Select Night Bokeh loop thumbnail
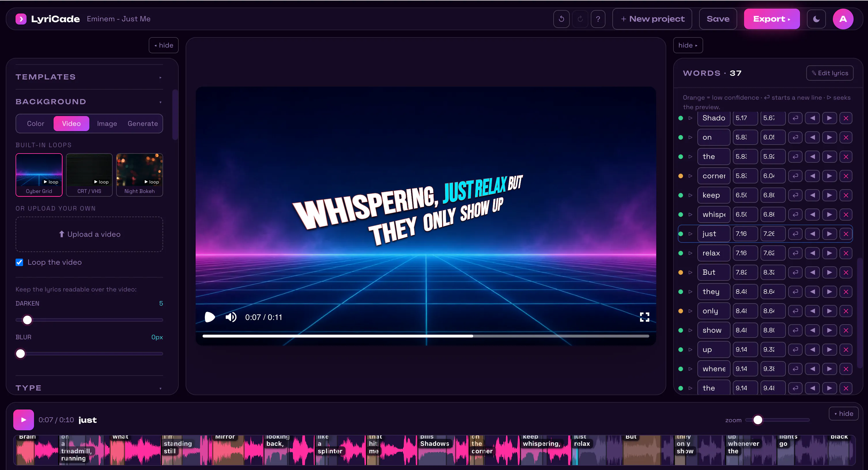Image resolution: width=868 pixels, height=470 pixels. click(x=139, y=175)
